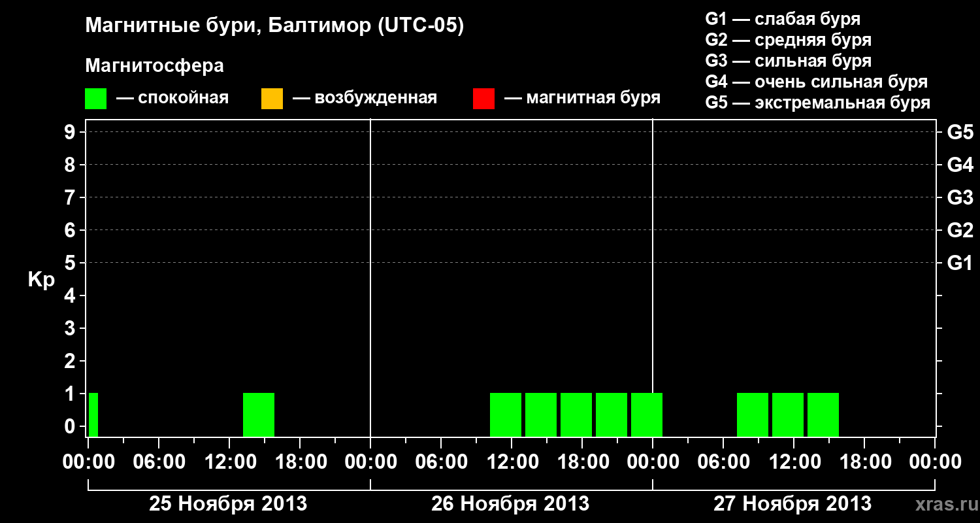Screen dimensions: 980x523
Task: Click the green bar near 14:00 on 25 November
Action: (x=259, y=414)
